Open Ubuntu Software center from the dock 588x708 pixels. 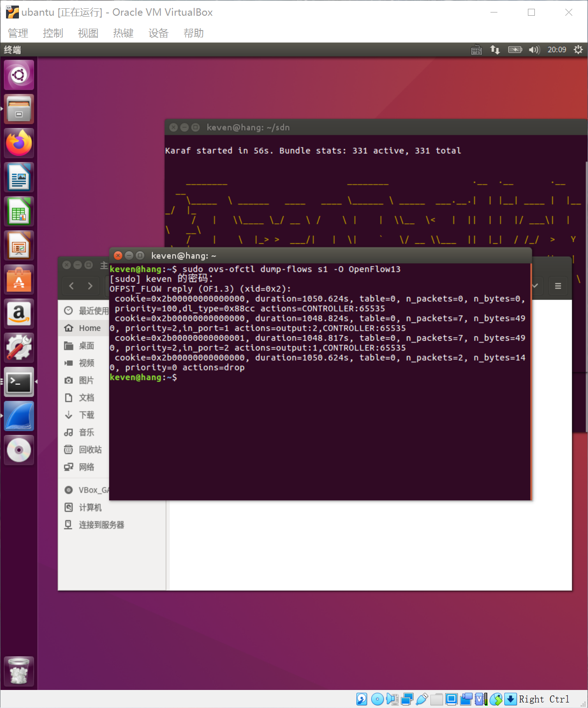[x=19, y=280]
